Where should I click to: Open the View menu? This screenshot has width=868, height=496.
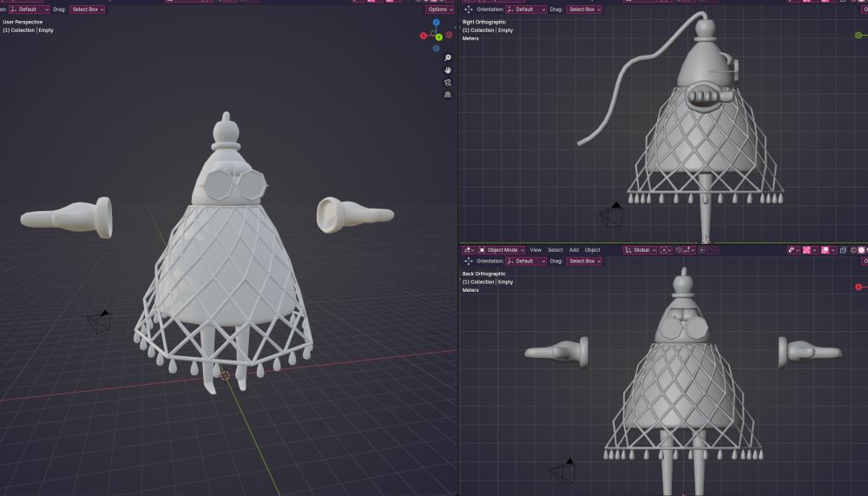coord(536,250)
